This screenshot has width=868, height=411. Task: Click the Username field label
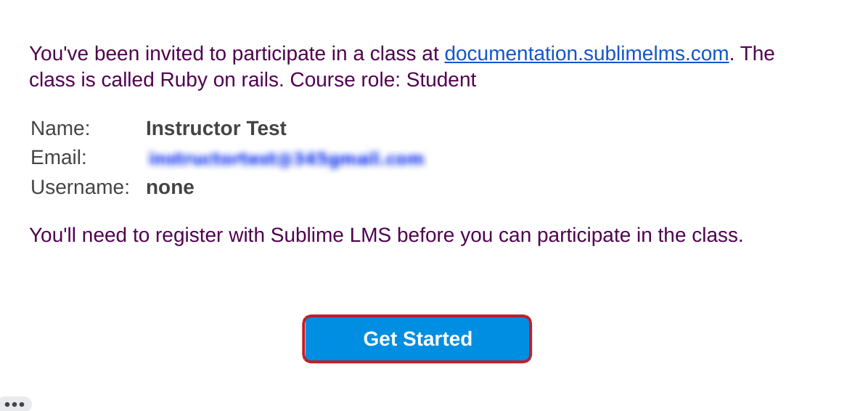[80, 187]
